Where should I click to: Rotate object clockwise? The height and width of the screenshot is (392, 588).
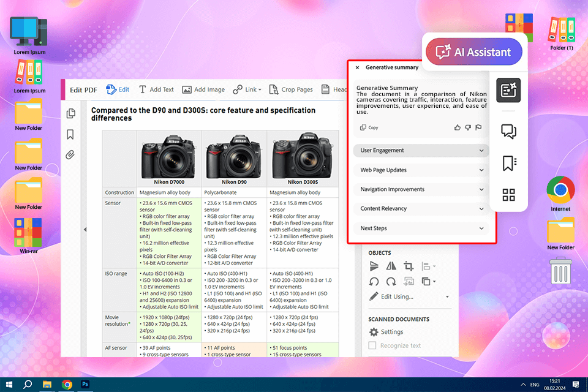[391, 282]
